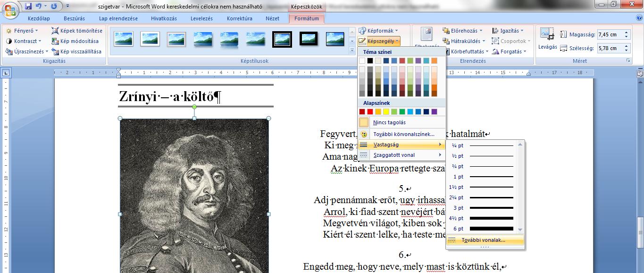644x273 pixels.
Task: Open the Word help icon
Action: tap(639, 18)
